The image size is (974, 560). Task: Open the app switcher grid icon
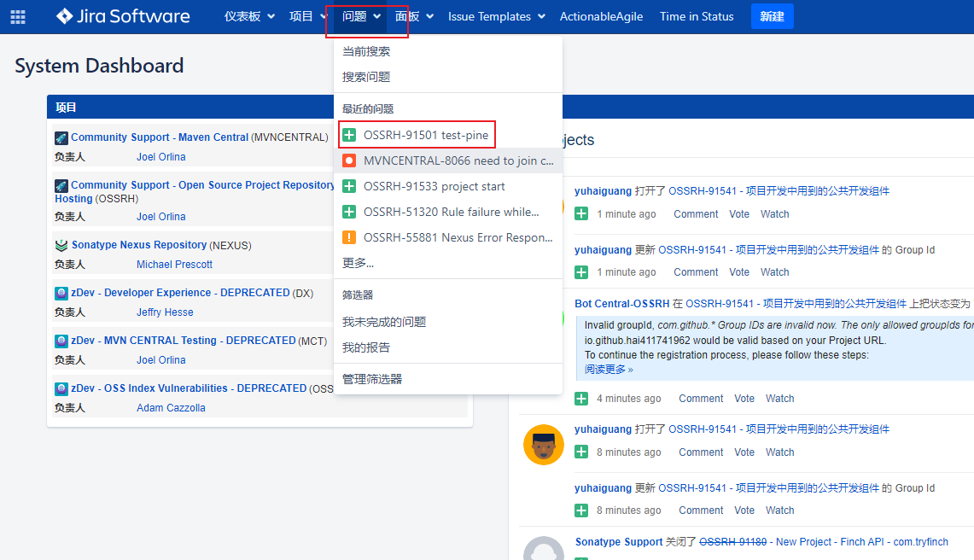click(x=18, y=17)
